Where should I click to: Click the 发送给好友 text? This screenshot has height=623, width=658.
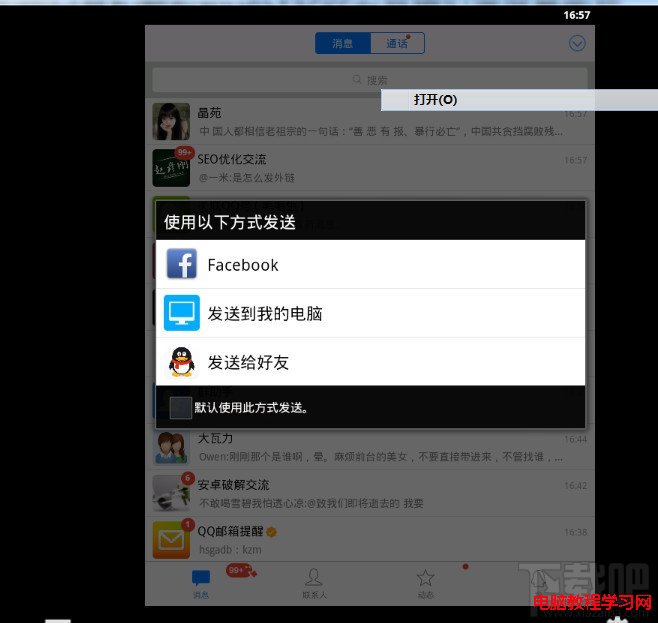click(248, 362)
